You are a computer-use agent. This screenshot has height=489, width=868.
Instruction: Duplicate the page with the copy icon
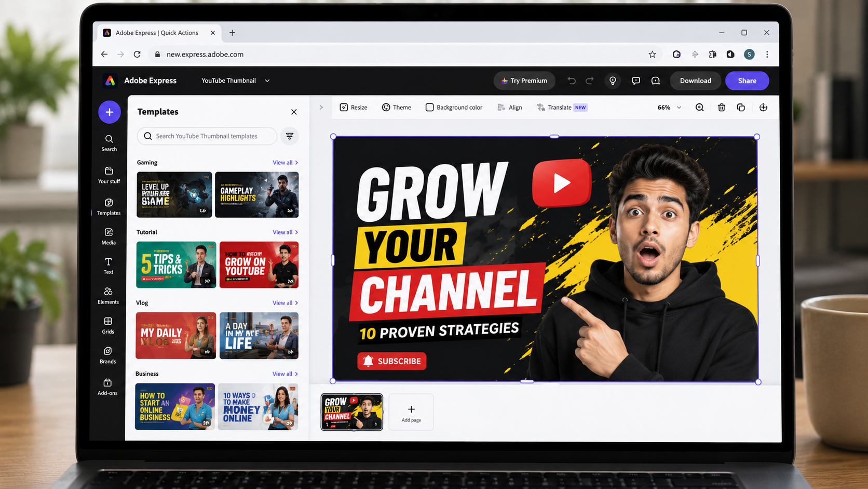tap(741, 108)
